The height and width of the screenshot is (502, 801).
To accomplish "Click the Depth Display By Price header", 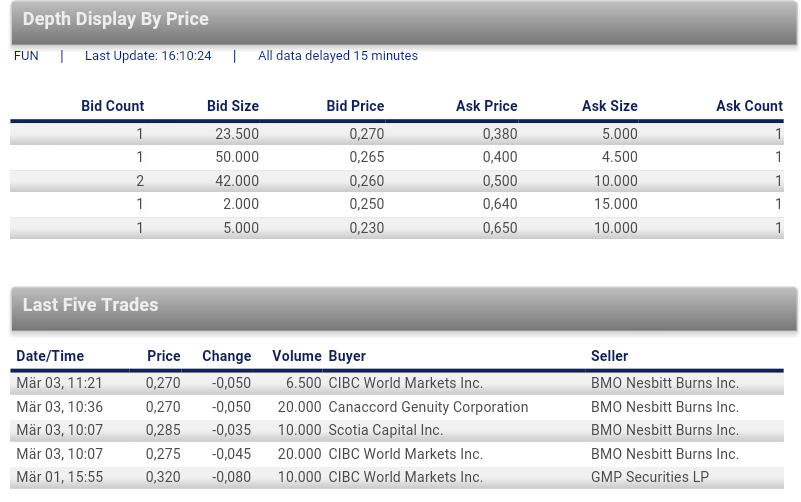I will (x=116, y=20).
